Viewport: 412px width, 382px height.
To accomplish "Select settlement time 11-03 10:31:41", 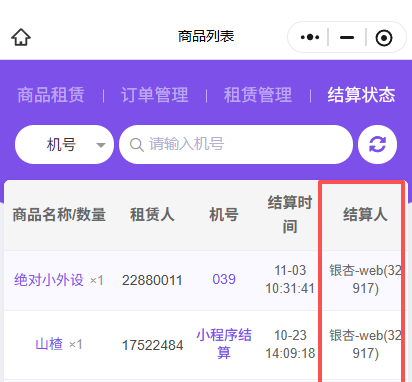I will tap(290, 279).
